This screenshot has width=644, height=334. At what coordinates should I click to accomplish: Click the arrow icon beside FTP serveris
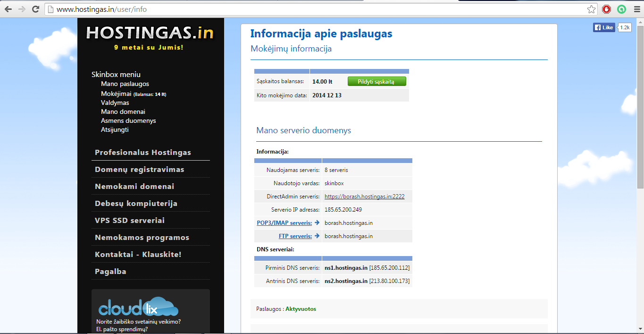(317, 236)
